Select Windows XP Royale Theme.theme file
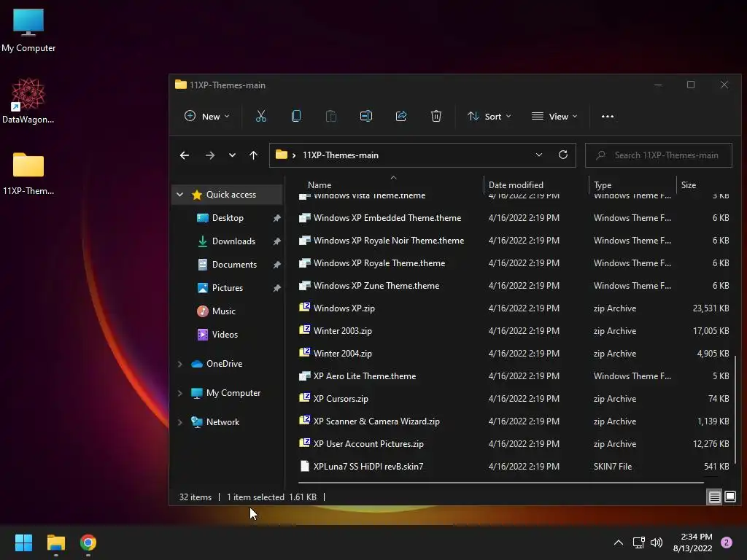This screenshot has width=747, height=560. [514, 263]
